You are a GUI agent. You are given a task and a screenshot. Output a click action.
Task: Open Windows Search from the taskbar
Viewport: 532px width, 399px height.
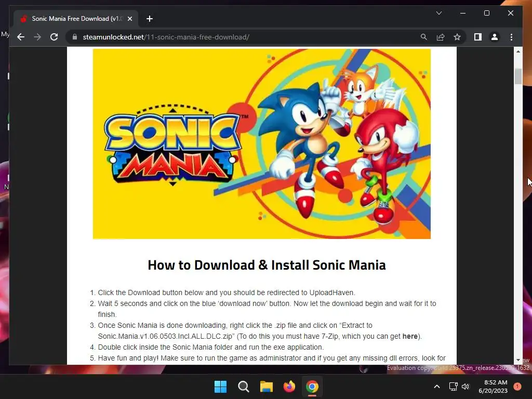(x=243, y=387)
